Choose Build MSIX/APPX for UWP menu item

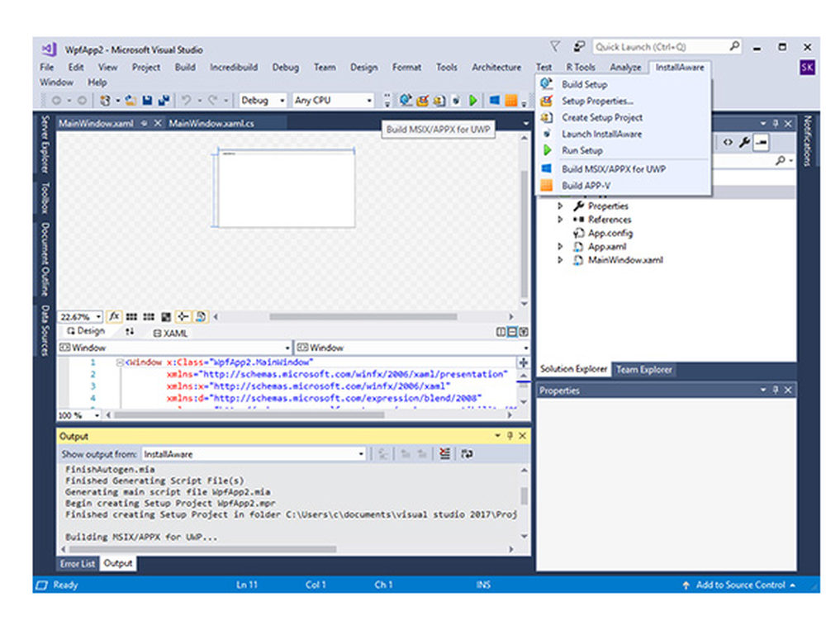[x=623, y=169]
